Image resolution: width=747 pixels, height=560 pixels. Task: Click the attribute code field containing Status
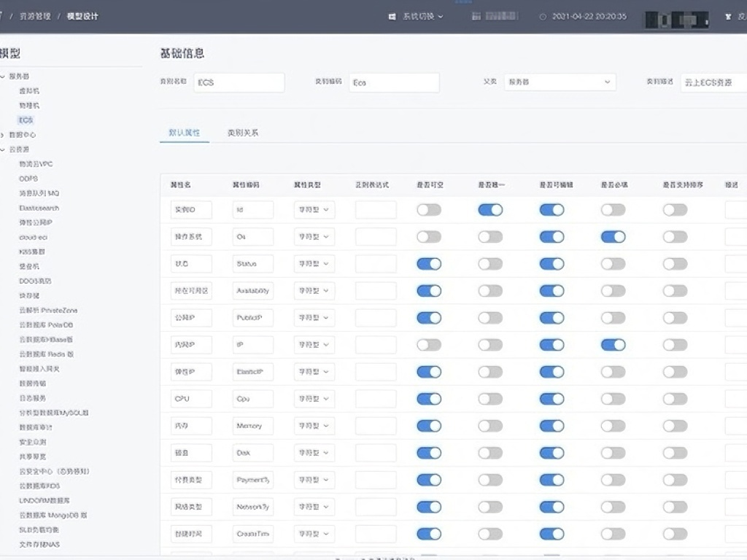[x=253, y=263]
